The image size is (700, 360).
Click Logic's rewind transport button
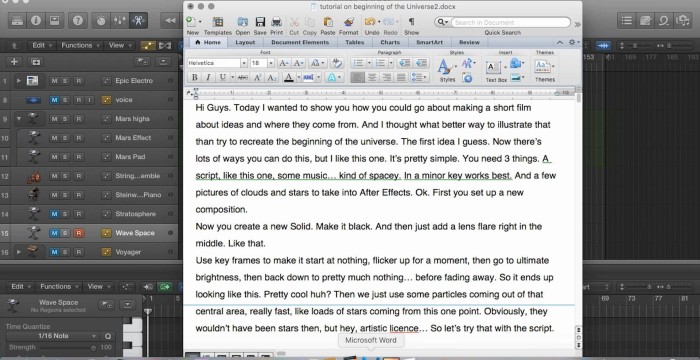click(171, 20)
